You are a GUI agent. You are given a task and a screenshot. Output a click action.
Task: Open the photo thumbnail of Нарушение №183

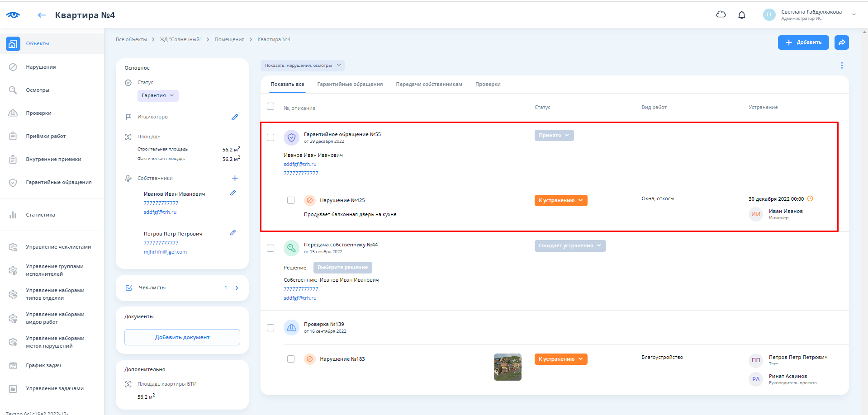[x=508, y=367]
